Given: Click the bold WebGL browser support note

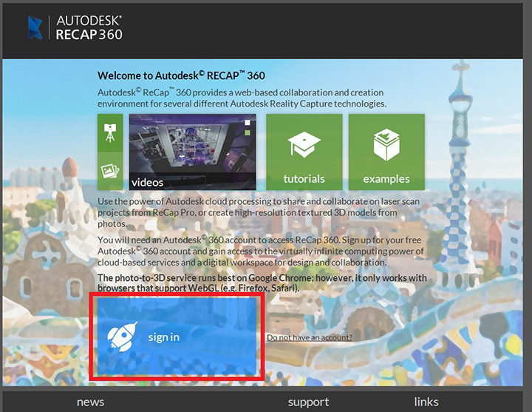Looking at the screenshot, I should tap(262, 283).
